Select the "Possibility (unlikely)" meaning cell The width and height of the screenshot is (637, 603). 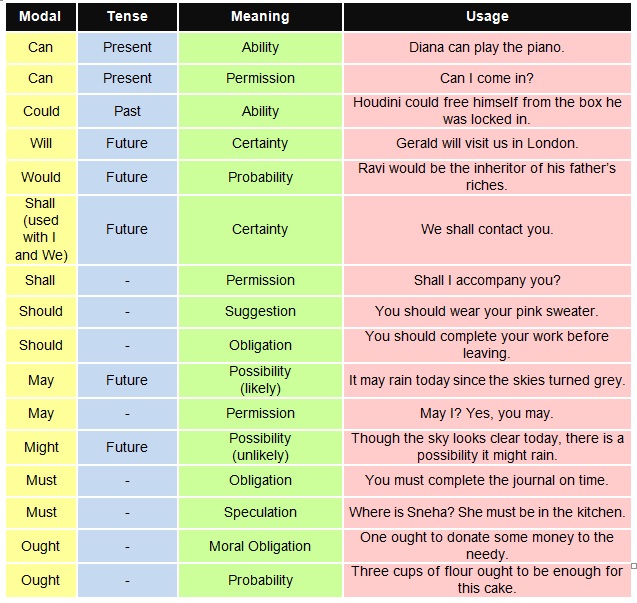[260, 446]
